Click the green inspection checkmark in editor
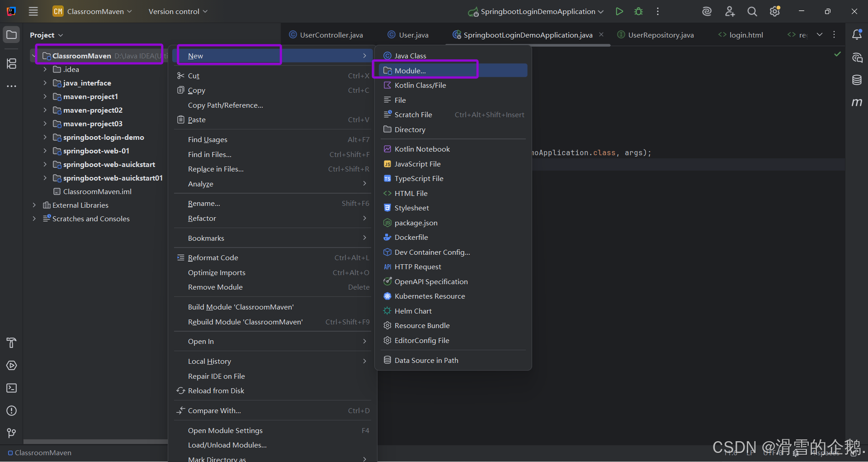Screen dimensions: 868x462 point(837,54)
